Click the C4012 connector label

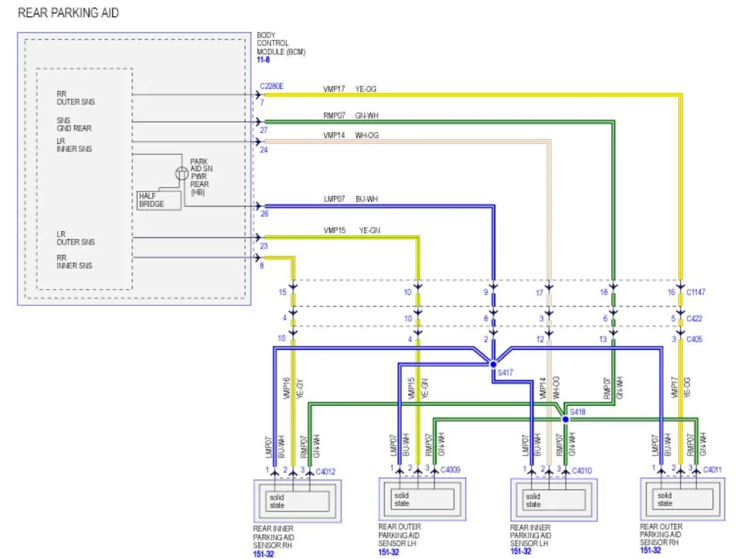[326, 471]
